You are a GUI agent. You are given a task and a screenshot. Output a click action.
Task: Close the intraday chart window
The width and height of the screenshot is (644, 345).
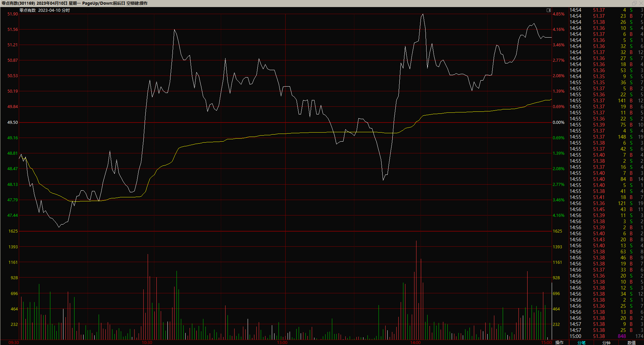pyautogui.click(x=640, y=3)
